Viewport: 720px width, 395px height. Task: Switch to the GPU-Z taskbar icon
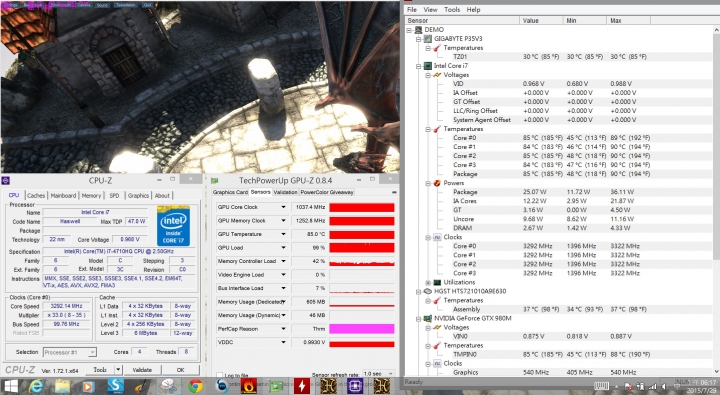coord(276,386)
